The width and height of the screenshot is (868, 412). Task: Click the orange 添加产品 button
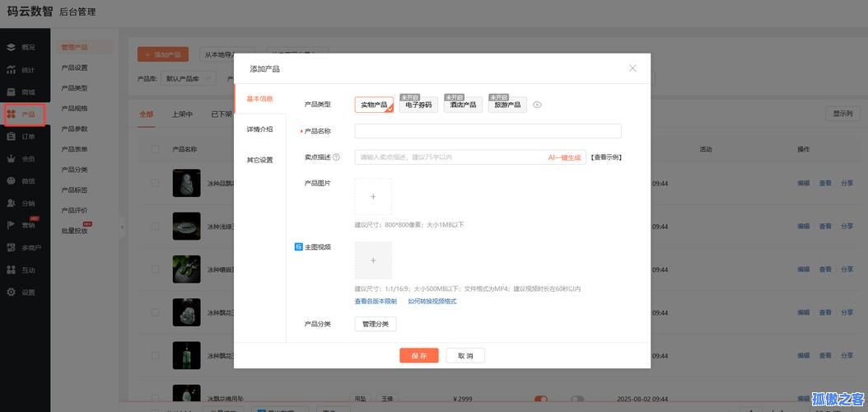click(163, 54)
